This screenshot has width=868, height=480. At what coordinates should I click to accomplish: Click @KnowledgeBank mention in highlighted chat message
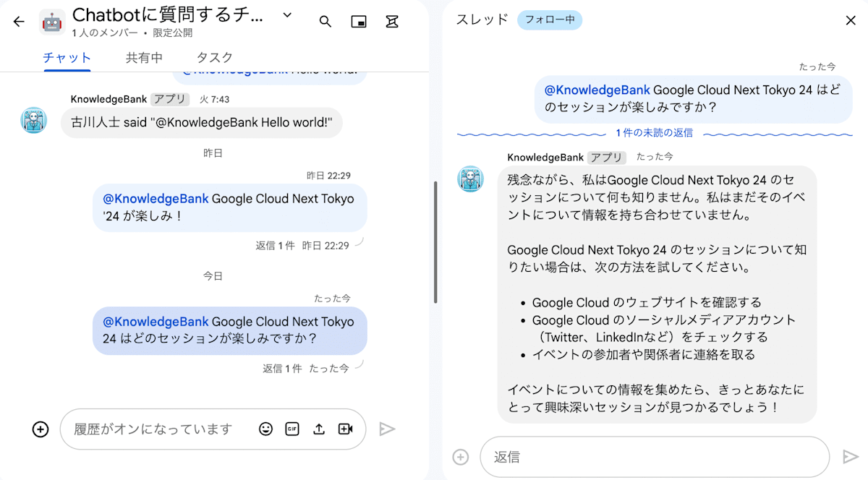pos(156,322)
